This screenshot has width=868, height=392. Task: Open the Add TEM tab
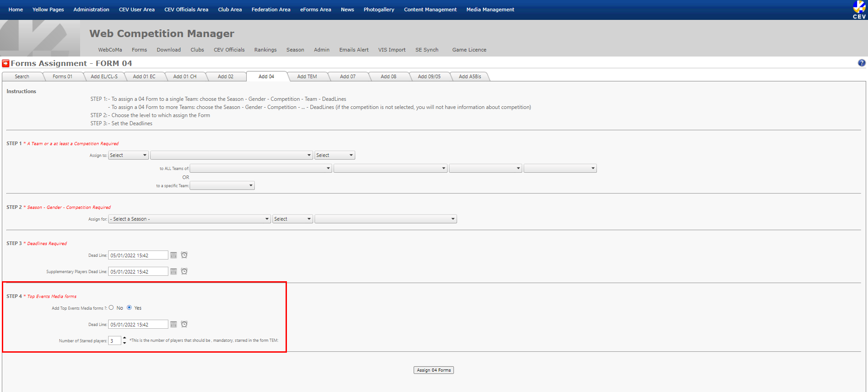click(307, 76)
